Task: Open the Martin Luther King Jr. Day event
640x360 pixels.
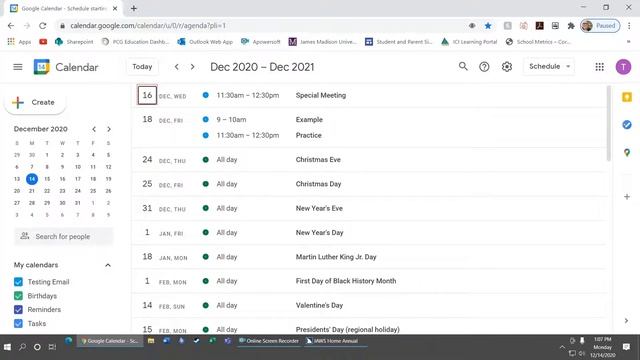Action: 336,257
